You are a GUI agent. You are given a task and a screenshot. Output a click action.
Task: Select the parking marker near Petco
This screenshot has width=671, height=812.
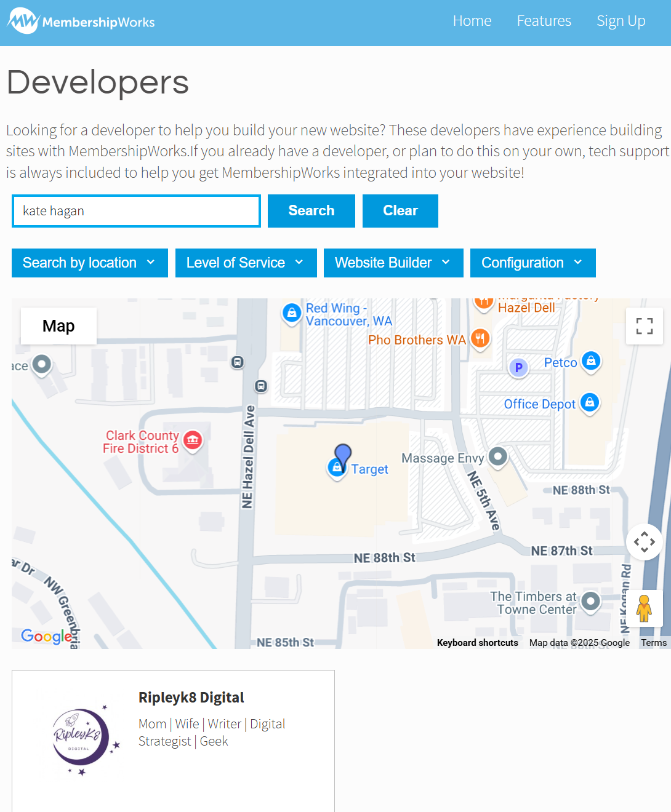tap(518, 368)
